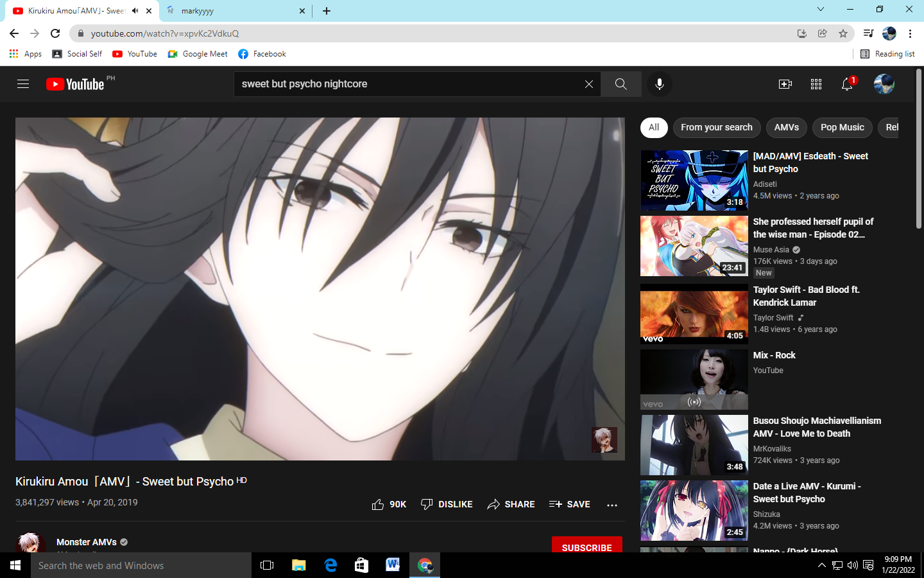Reload the YouTube page
924x578 pixels.
55,33
